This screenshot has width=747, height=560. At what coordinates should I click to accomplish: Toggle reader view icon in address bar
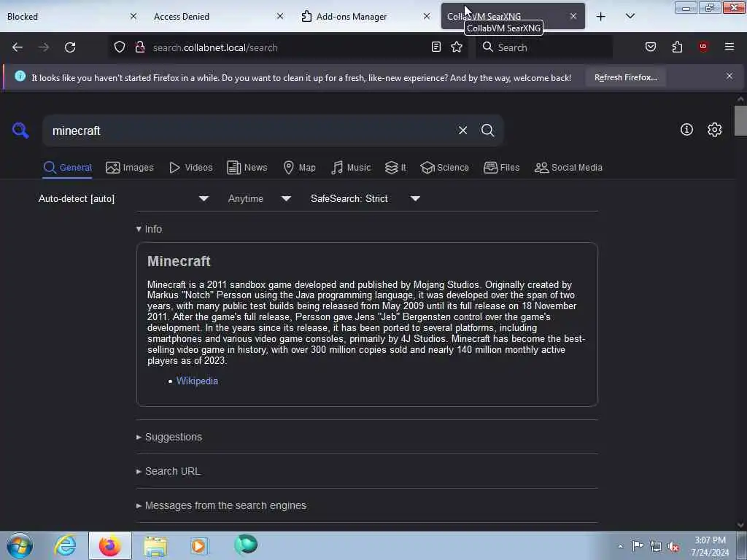(436, 47)
